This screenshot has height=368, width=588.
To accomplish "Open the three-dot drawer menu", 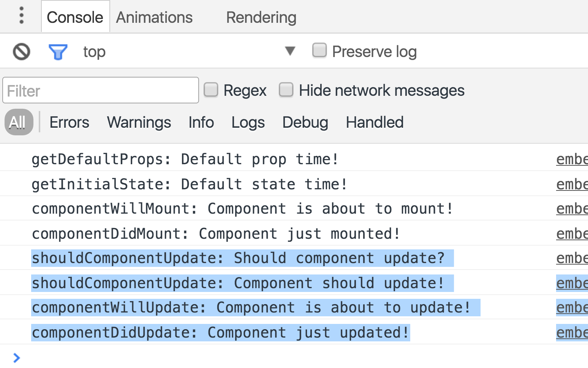I will (22, 16).
